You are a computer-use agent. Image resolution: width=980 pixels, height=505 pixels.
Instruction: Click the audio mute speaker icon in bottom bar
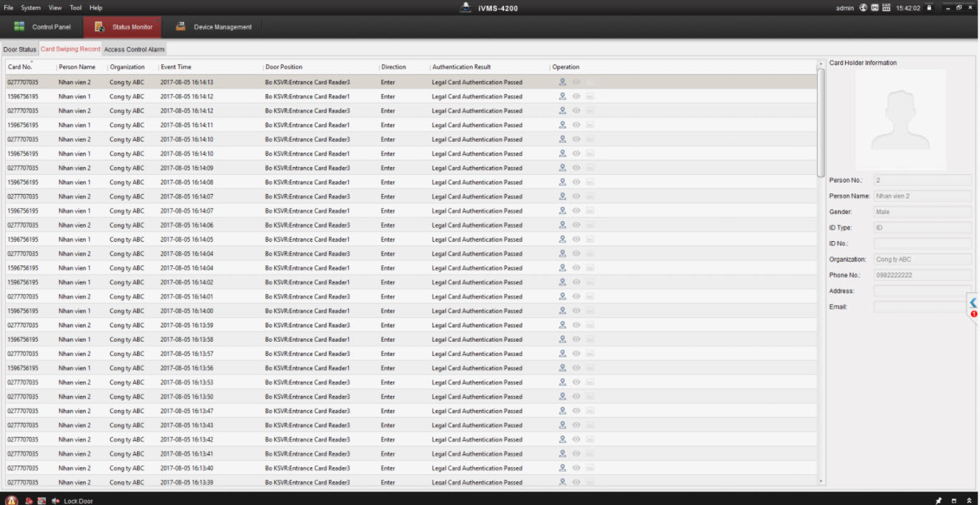click(55, 501)
